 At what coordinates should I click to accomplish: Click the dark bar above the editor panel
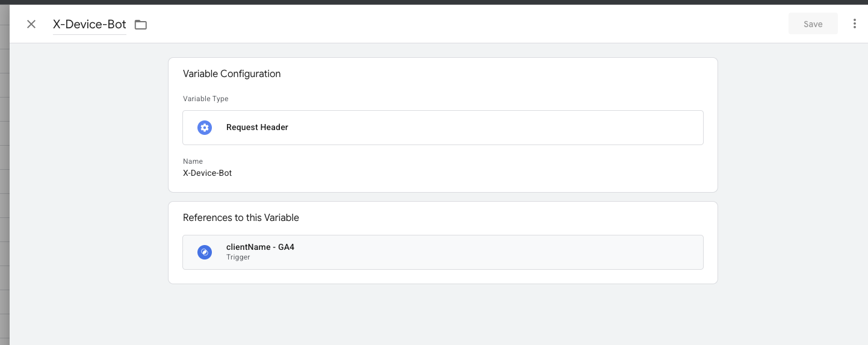coord(433,2)
